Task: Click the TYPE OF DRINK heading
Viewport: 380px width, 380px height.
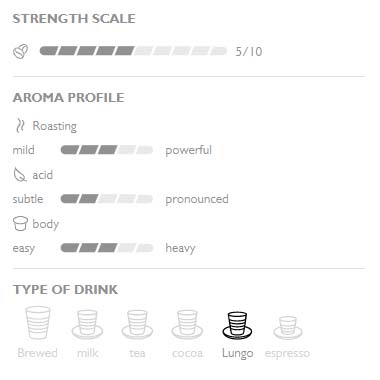Action: tap(65, 290)
